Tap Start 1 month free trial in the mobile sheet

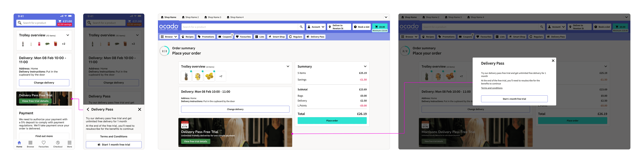coord(114,145)
